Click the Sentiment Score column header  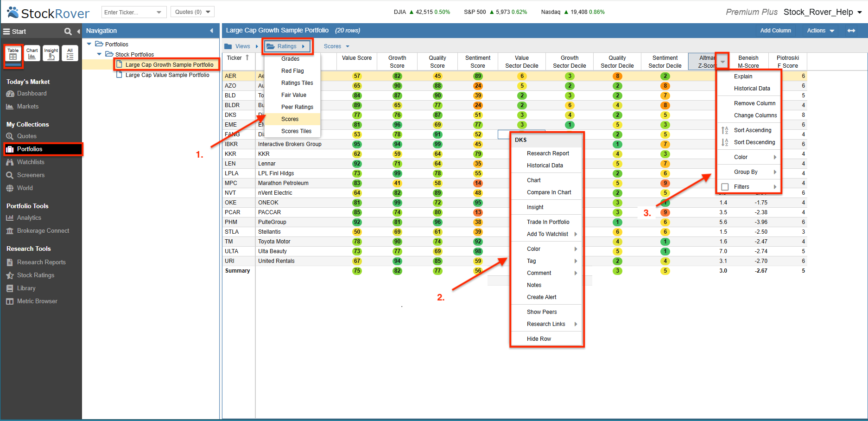477,62
